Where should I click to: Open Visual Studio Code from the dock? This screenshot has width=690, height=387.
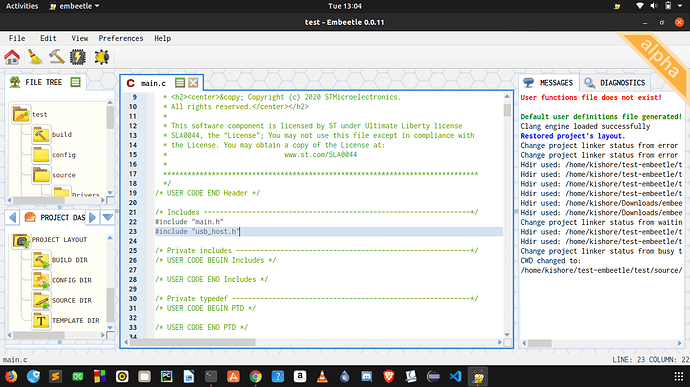tap(455, 376)
